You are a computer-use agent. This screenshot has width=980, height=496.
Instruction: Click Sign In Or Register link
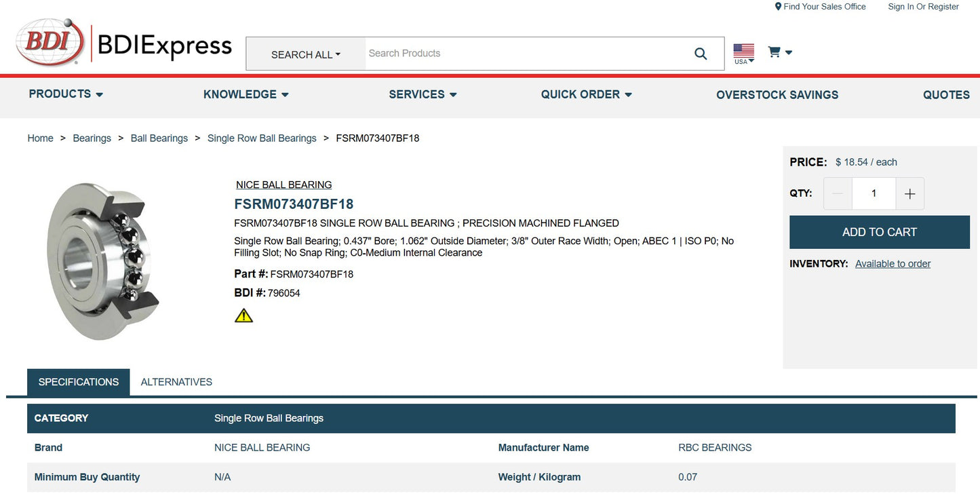[923, 7]
